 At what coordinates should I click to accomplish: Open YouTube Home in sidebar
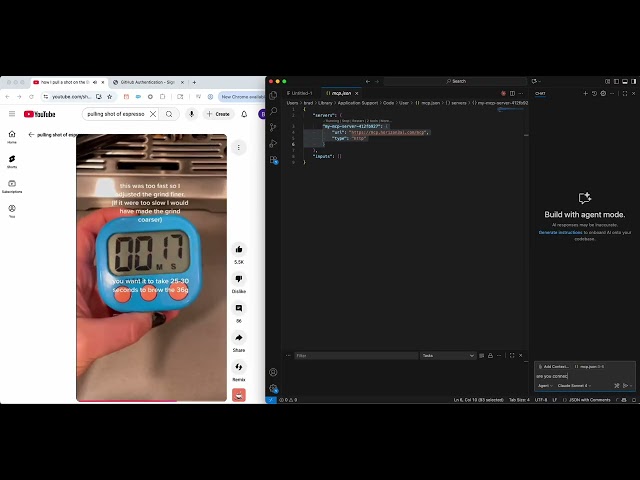tap(12, 137)
